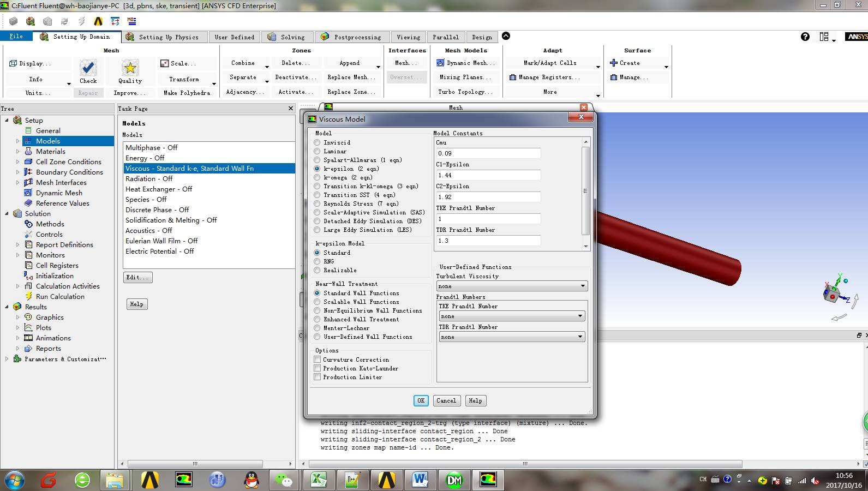This screenshot has height=491, width=868.
Task: Click the Parallel partition toolbar icon
Action: point(115,21)
